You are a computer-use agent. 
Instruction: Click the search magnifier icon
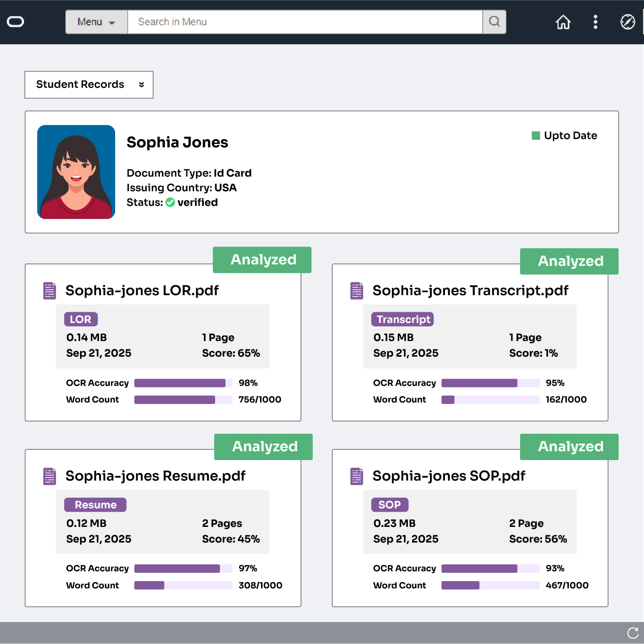[494, 22]
